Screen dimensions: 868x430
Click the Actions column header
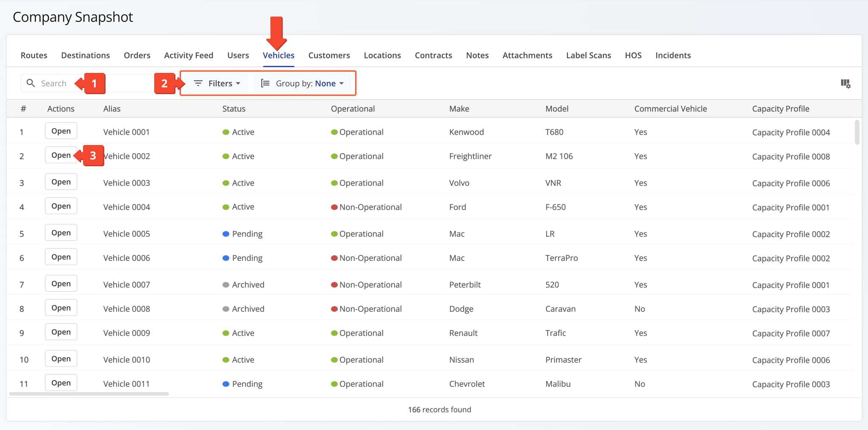point(61,109)
